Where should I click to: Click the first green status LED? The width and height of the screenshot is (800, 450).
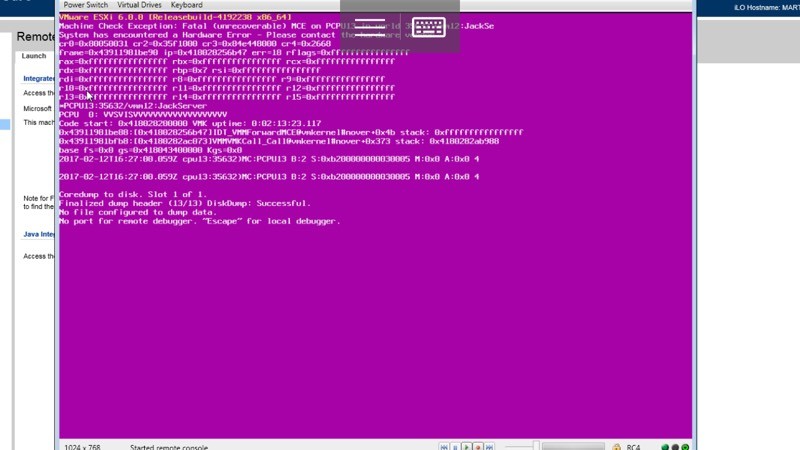point(665,447)
